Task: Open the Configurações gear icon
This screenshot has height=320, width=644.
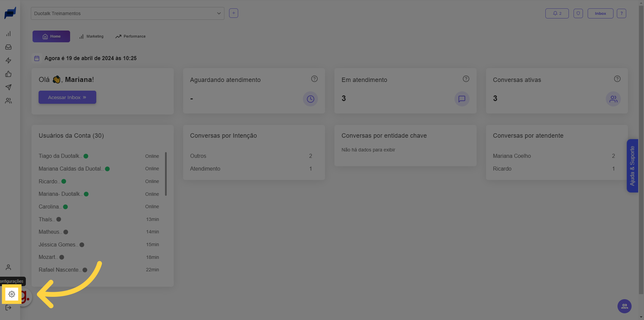Action: click(x=12, y=294)
